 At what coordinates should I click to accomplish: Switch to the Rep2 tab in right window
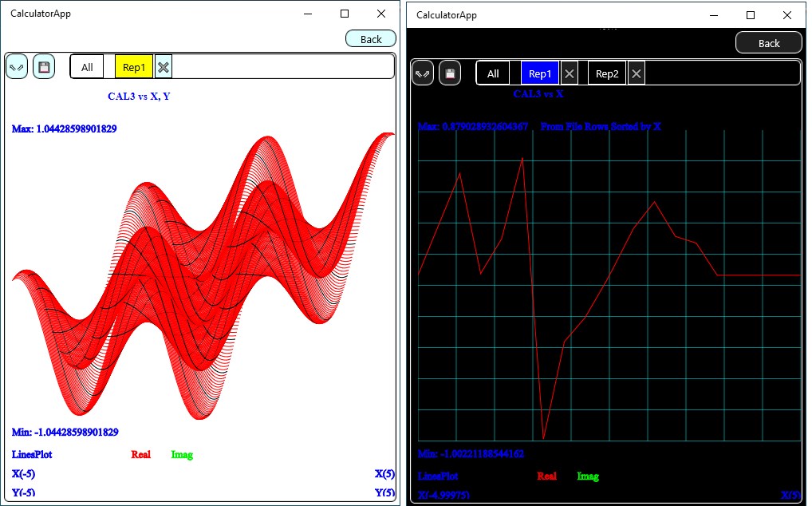tap(607, 73)
